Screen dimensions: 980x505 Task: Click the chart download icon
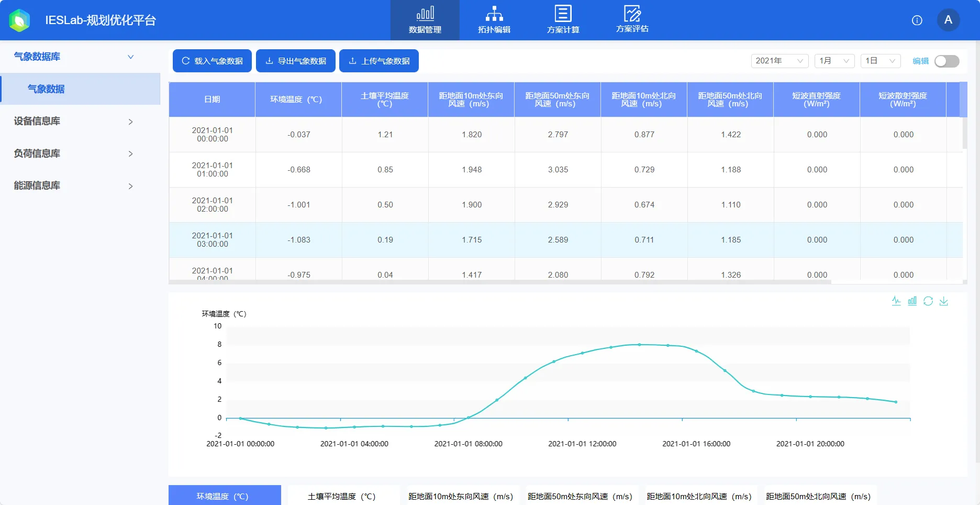tap(944, 301)
